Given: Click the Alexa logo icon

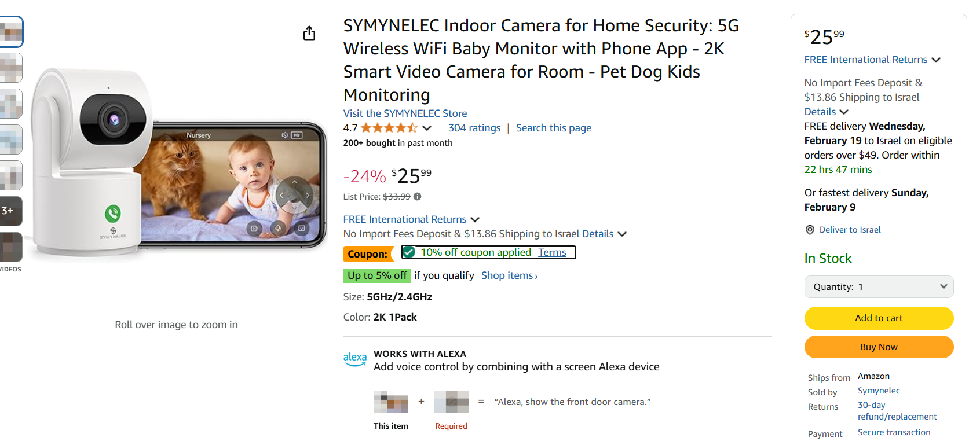Looking at the screenshot, I should [x=354, y=359].
